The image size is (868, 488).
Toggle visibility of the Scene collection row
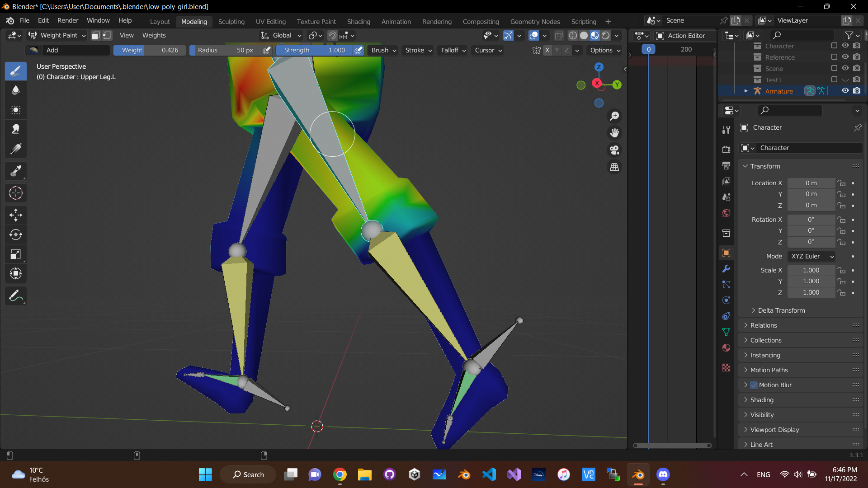[x=845, y=68]
